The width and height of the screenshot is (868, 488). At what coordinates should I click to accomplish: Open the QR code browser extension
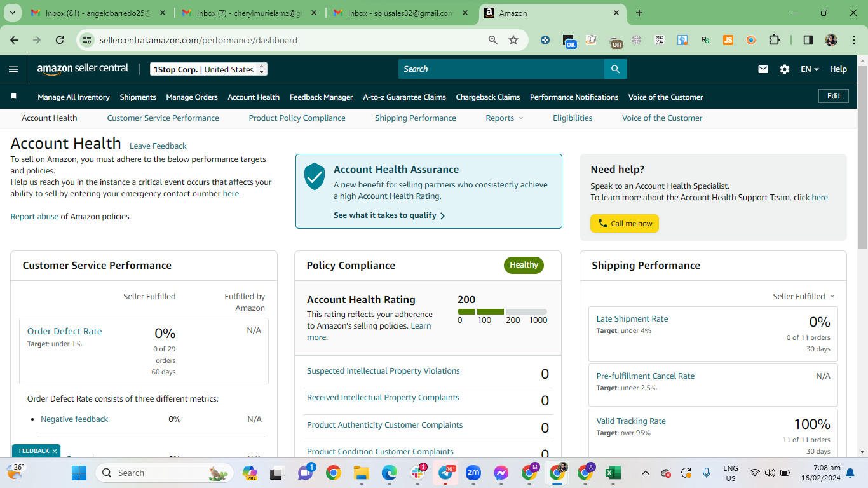[660, 40]
